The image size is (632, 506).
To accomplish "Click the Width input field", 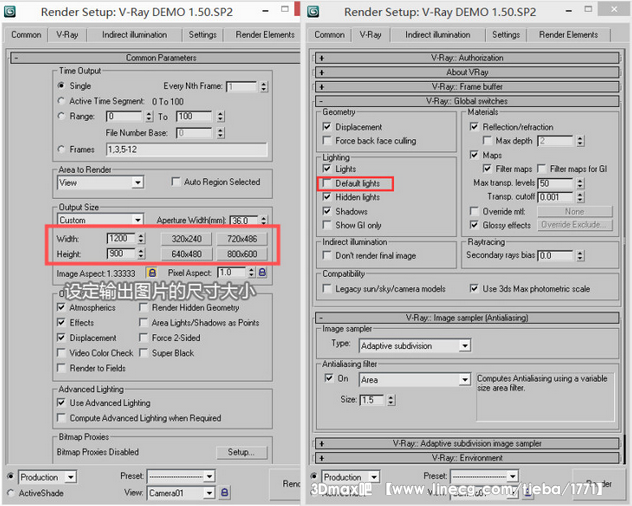I will click(121, 238).
